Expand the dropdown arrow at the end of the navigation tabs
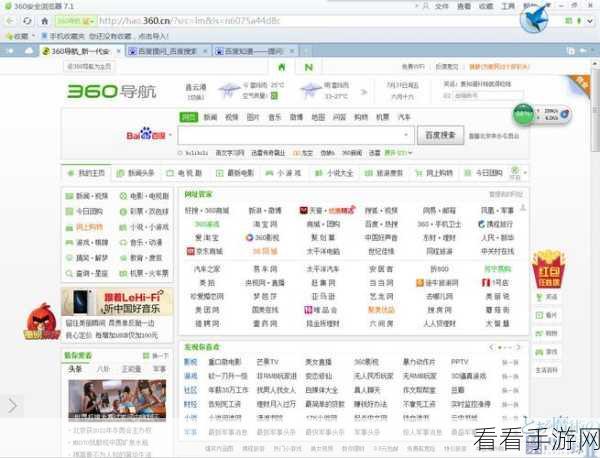 [525, 173]
